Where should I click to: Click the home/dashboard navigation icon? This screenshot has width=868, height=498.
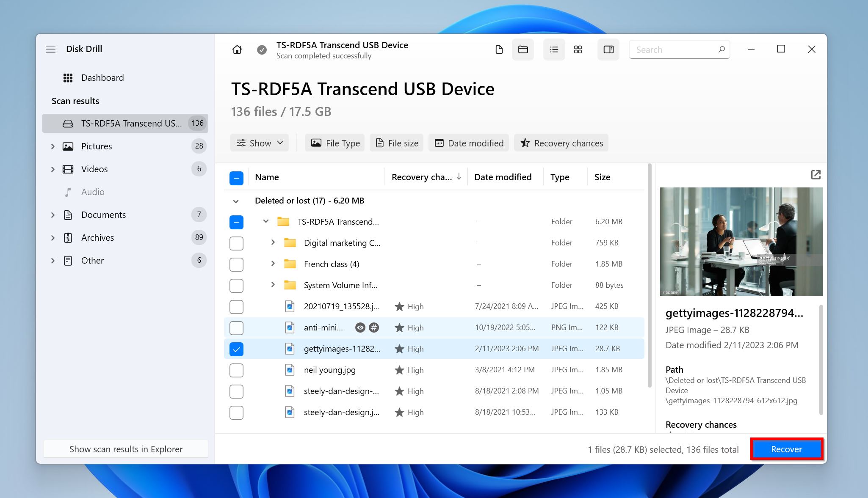click(x=237, y=50)
